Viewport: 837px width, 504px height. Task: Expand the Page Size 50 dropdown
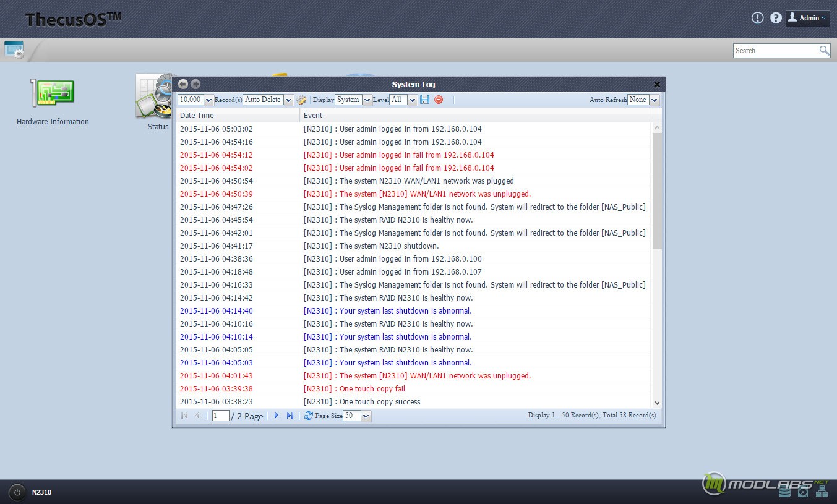[366, 416]
